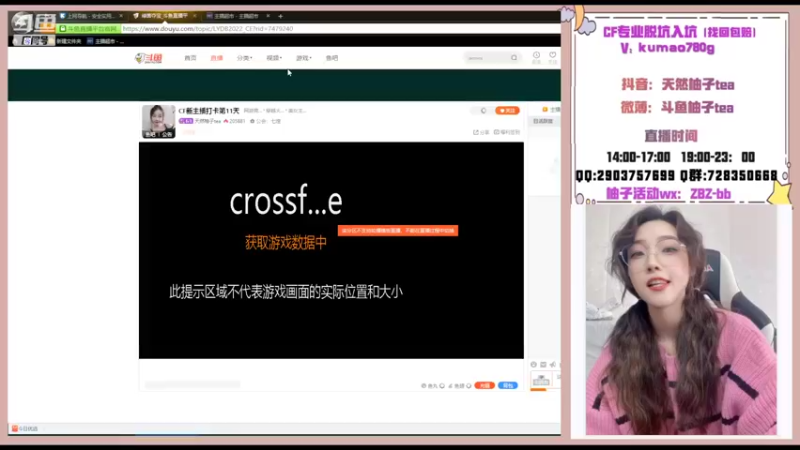Expand the 分类 dropdown menu
The height and width of the screenshot is (450, 800).
click(x=244, y=58)
